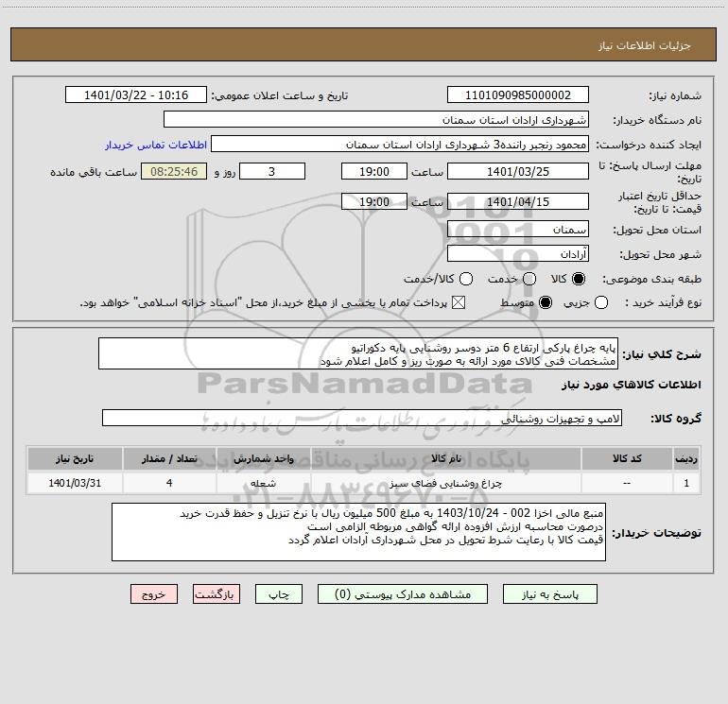Select the کالا radio button

pyautogui.click(x=579, y=279)
